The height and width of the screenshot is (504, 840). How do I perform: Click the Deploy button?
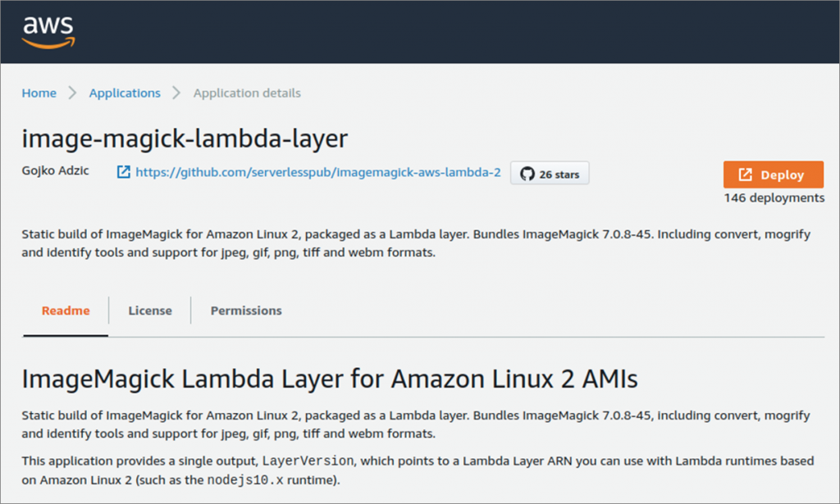[774, 174]
